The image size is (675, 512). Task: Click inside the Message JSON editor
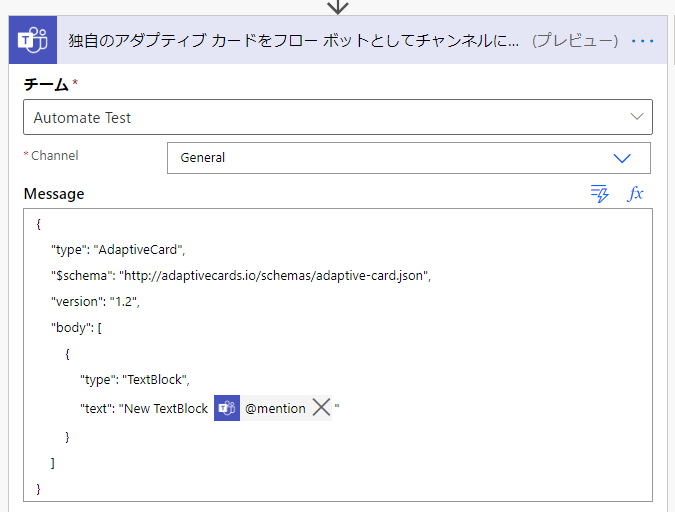click(x=338, y=355)
